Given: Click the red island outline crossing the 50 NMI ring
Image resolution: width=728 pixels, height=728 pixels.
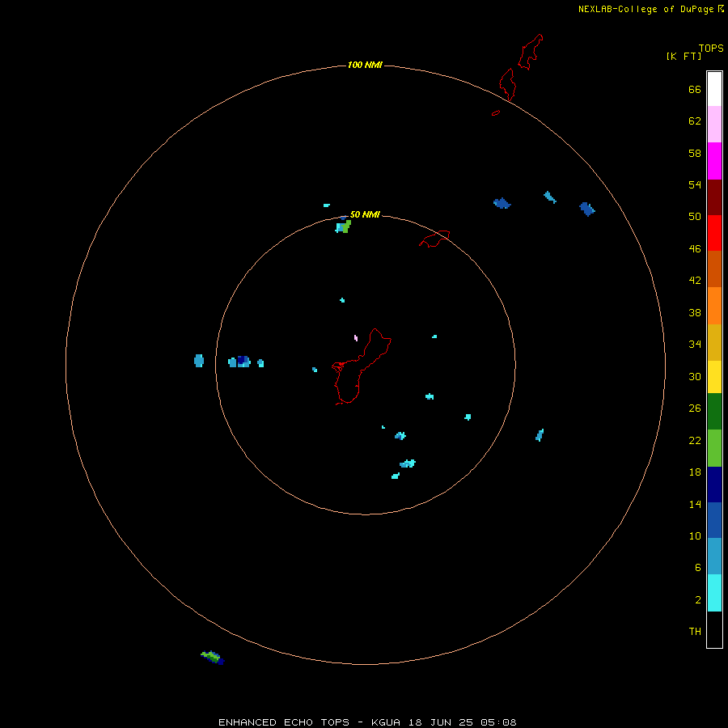Looking at the screenshot, I should pyautogui.click(x=434, y=239).
